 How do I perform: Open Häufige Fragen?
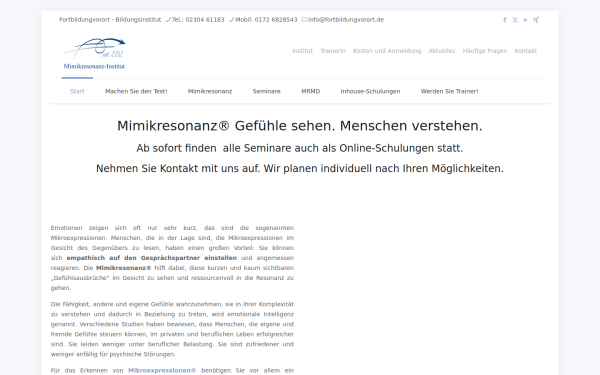coord(485,51)
